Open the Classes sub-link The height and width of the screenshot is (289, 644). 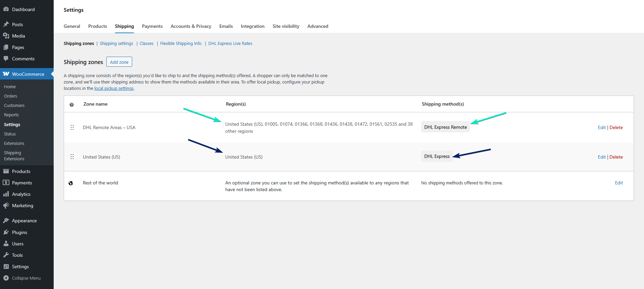coord(147,43)
